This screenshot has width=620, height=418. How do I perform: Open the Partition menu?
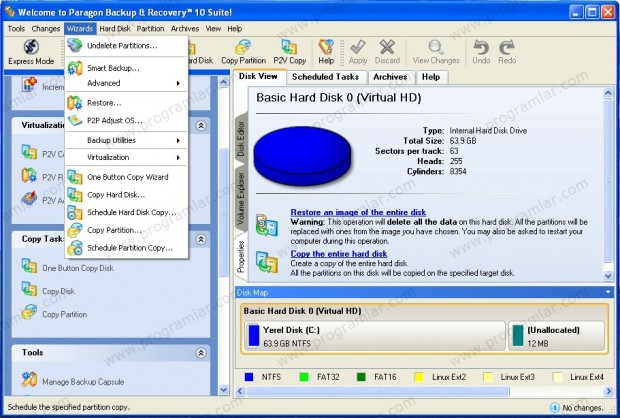tap(150, 28)
